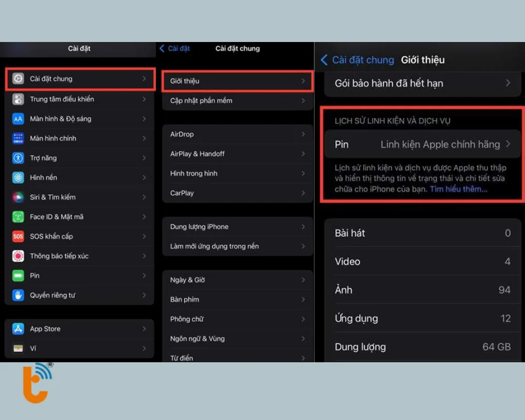
Task: Tap the Cài đặt chung gear icon
Action: tap(18, 79)
